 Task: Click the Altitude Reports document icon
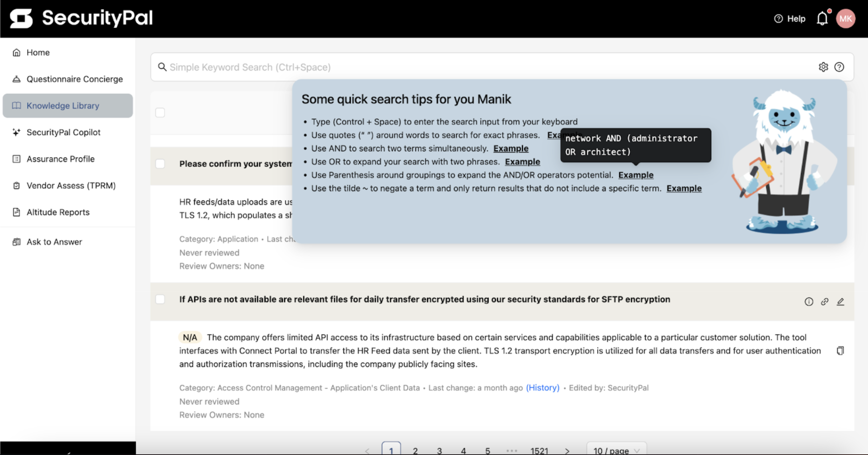point(16,212)
